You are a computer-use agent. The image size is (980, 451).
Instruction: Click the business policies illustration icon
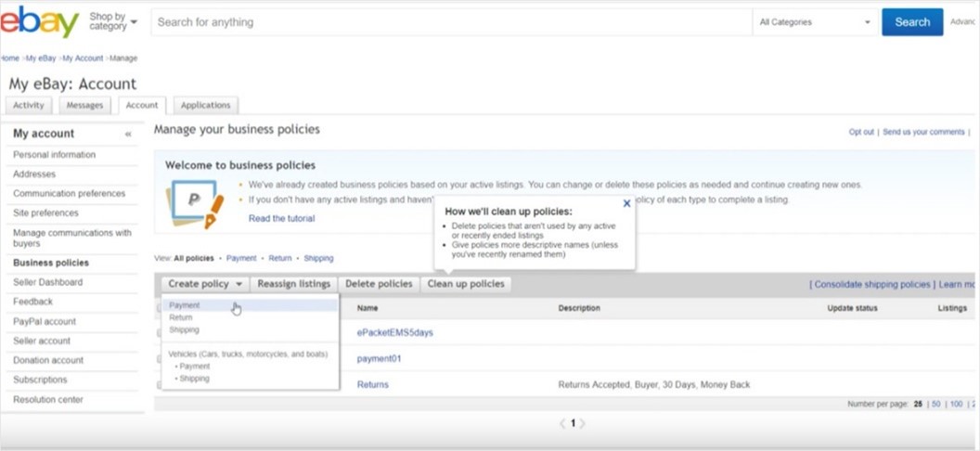click(x=194, y=203)
